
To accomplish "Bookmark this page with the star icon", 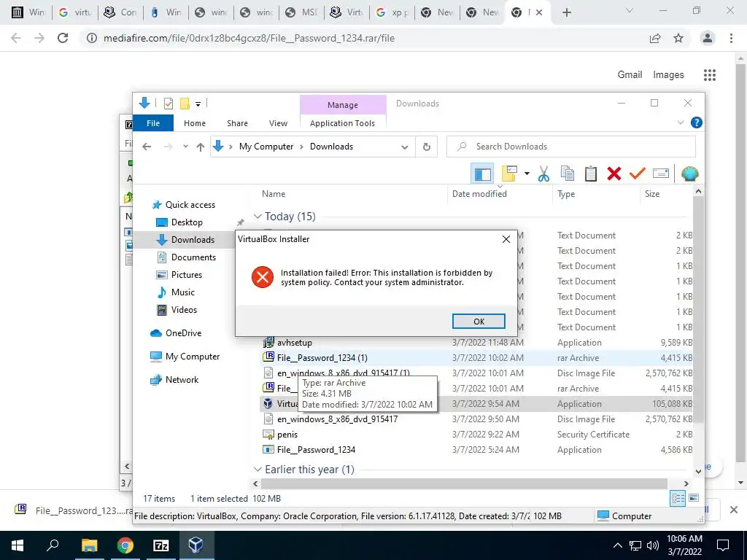I will click(x=678, y=38).
